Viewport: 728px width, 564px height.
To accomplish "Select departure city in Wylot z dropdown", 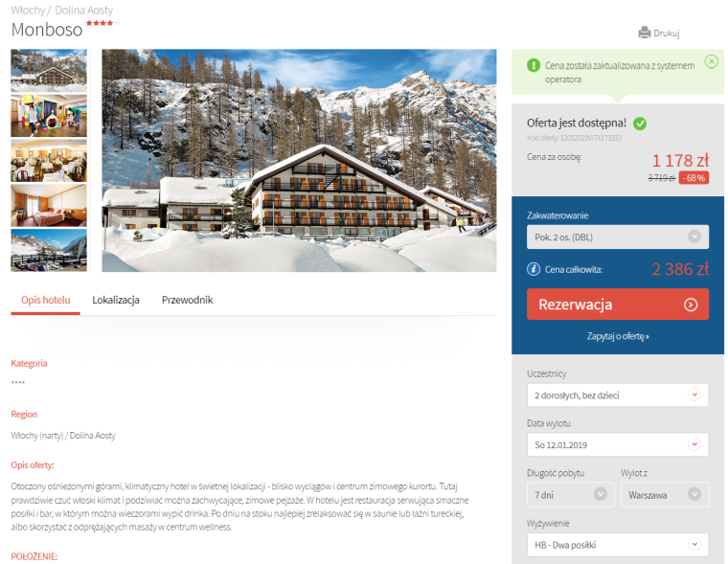I will [665, 495].
